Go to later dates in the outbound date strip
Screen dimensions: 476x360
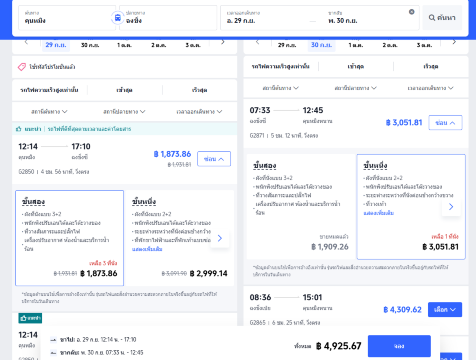click(223, 42)
